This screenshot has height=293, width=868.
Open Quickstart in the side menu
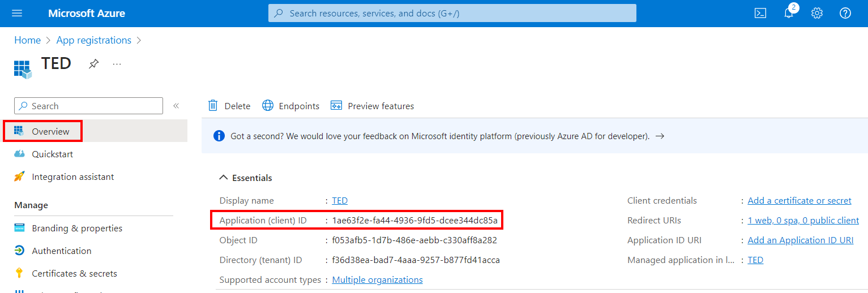pos(95,154)
